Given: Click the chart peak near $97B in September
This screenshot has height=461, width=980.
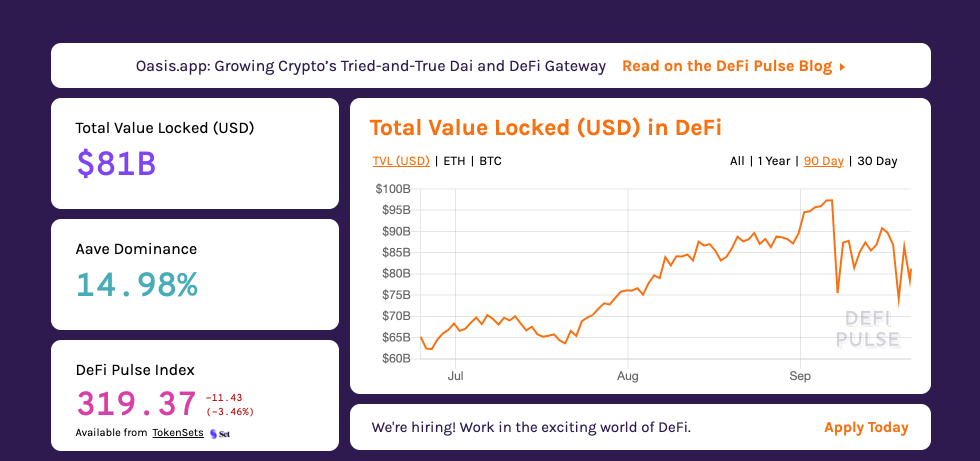Looking at the screenshot, I should (x=829, y=200).
